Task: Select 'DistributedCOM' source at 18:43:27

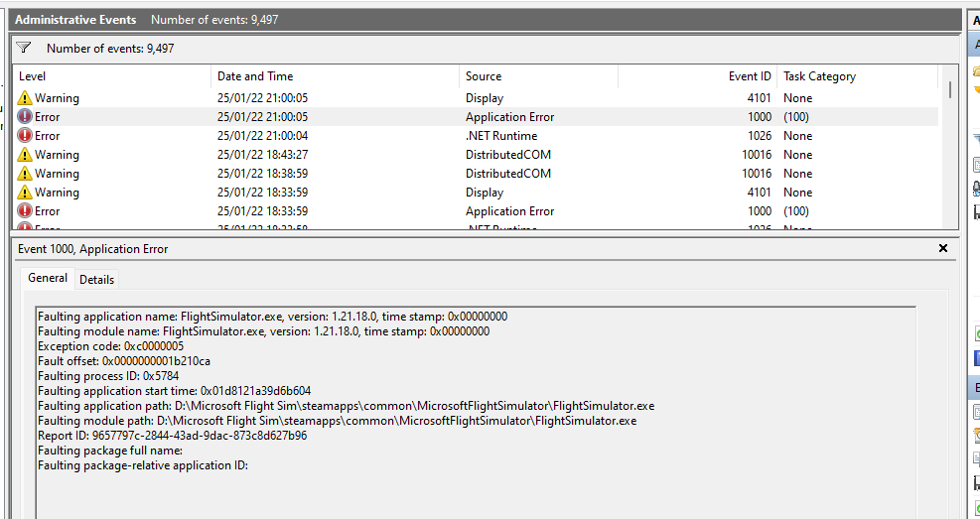Action: pos(508,154)
